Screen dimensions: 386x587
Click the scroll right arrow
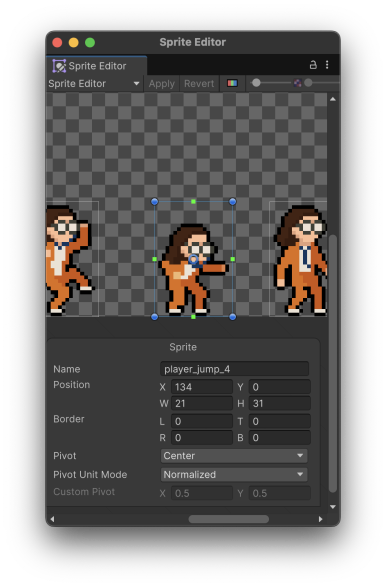[320, 519]
